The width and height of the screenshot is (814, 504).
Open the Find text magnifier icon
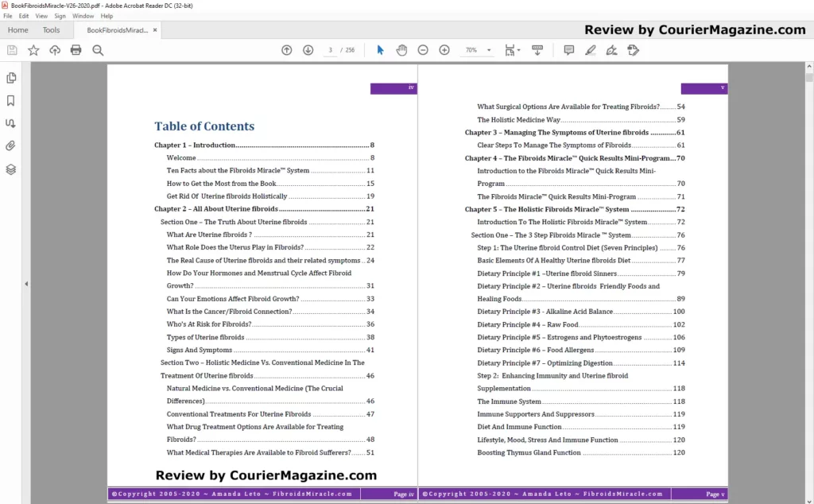(x=98, y=50)
